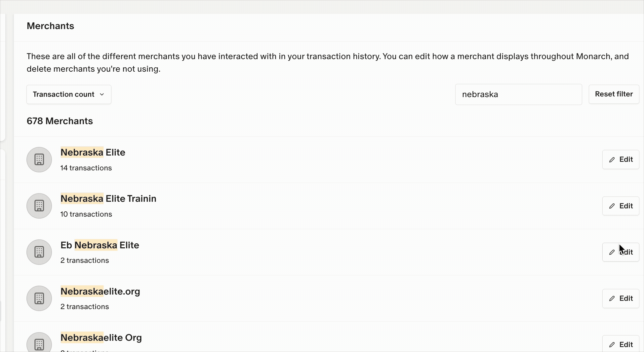
Task: Click the Eb Nebraska Elite merchant icon
Action: pos(39,252)
